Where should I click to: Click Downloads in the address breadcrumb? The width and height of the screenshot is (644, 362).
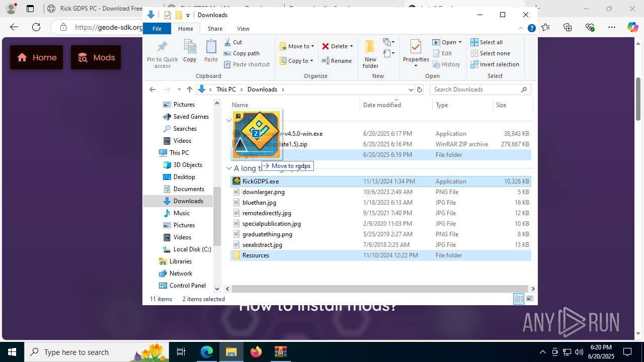coord(262,89)
